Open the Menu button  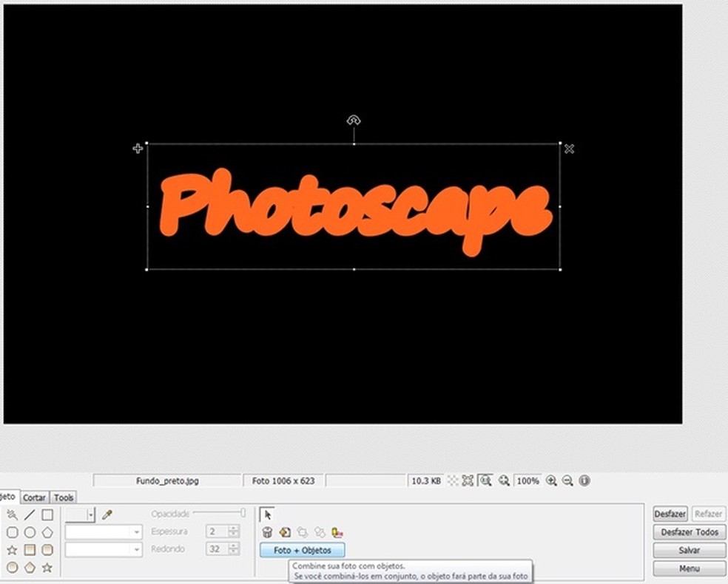690,568
